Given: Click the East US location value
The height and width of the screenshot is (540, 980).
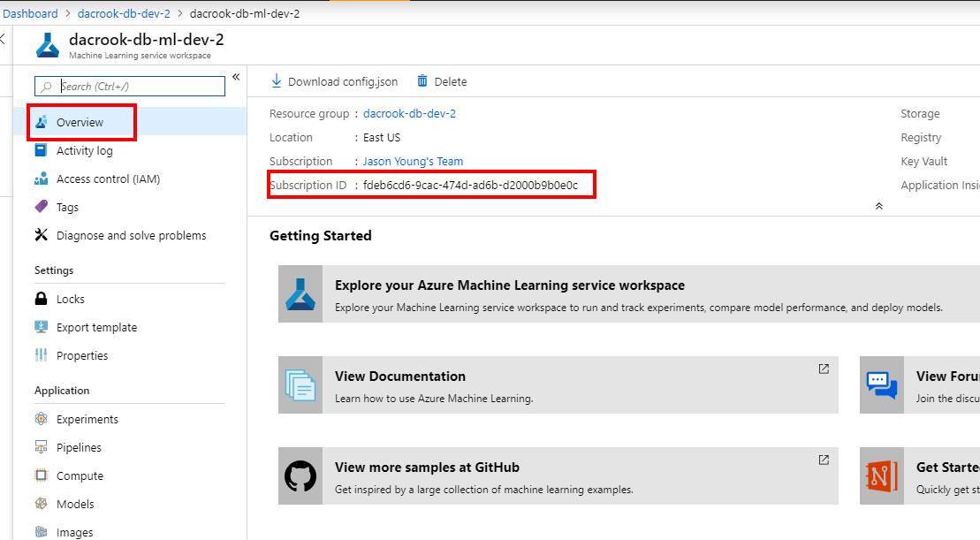Looking at the screenshot, I should tap(382, 138).
